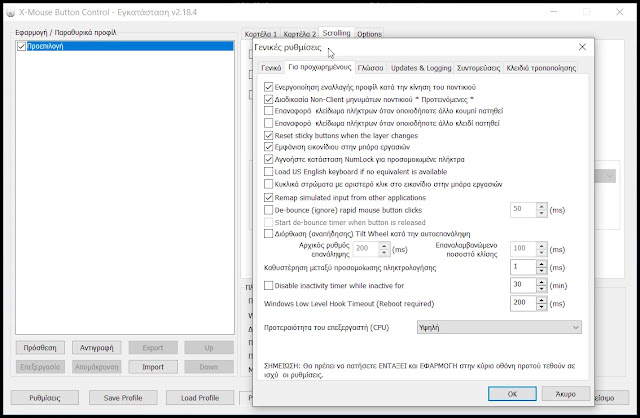Image resolution: width=640 pixels, height=418 pixels.
Task: Open the Καρτέλα 1 tab in main window
Action: [261, 34]
